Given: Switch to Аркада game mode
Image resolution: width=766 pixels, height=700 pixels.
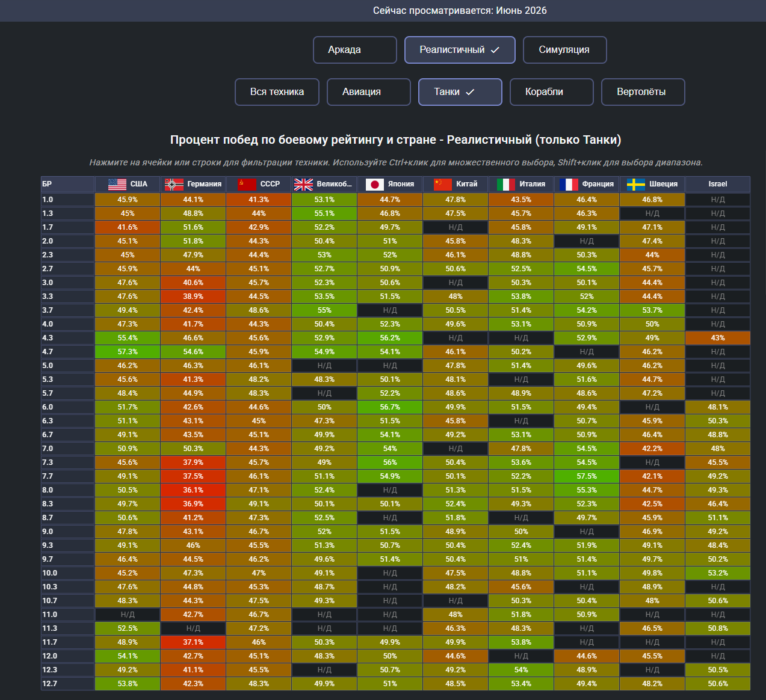Looking at the screenshot, I should (355, 50).
